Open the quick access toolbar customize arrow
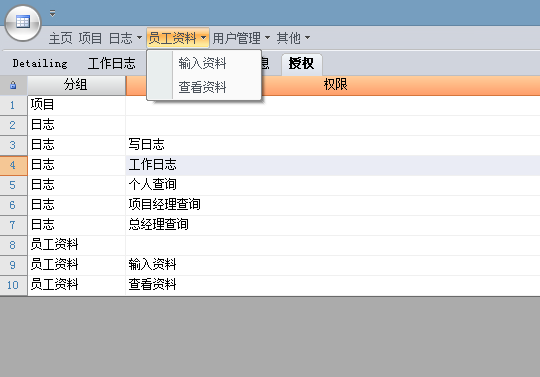The image size is (540, 377). click(x=52, y=13)
